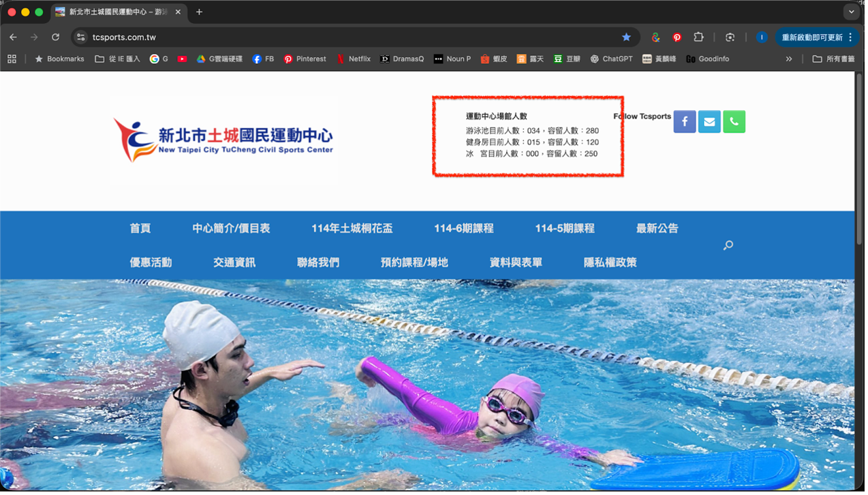Open a new tab with plus button
Screen dimensions: 868x495
tap(199, 12)
